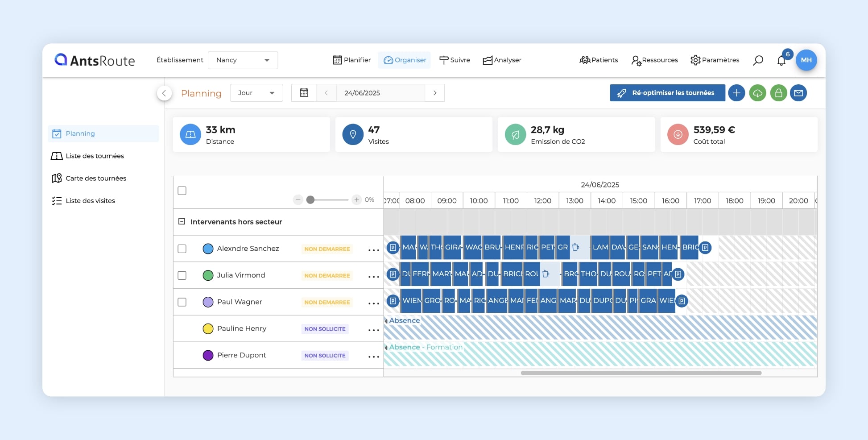Open the Jour view dropdown

pos(256,93)
